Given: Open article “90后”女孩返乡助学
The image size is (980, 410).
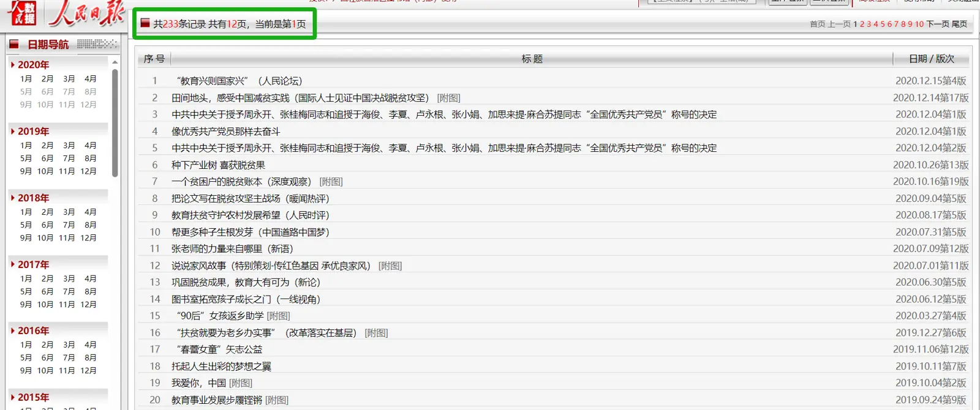Looking at the screenshot, I should pyautogui.click(x=220, y=316).
